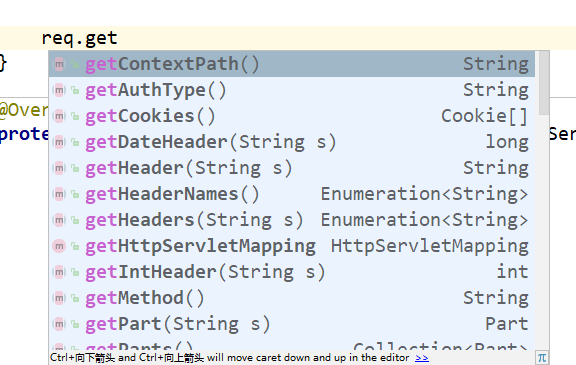Select getContextPath() completion suggestion
Screen dimensions: 576x365
tap(292, 64)
